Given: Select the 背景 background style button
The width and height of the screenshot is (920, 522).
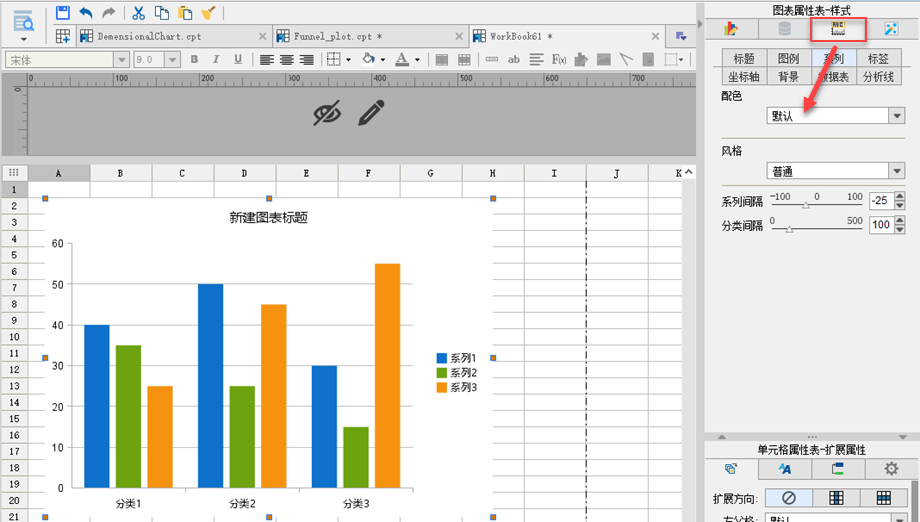Looking at the screenshot, I should point(789,76).
